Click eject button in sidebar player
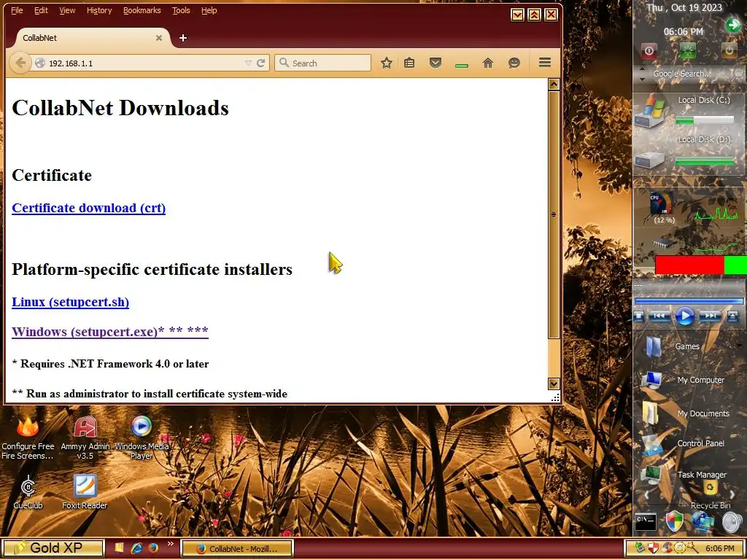 click(x=732, y=316)
